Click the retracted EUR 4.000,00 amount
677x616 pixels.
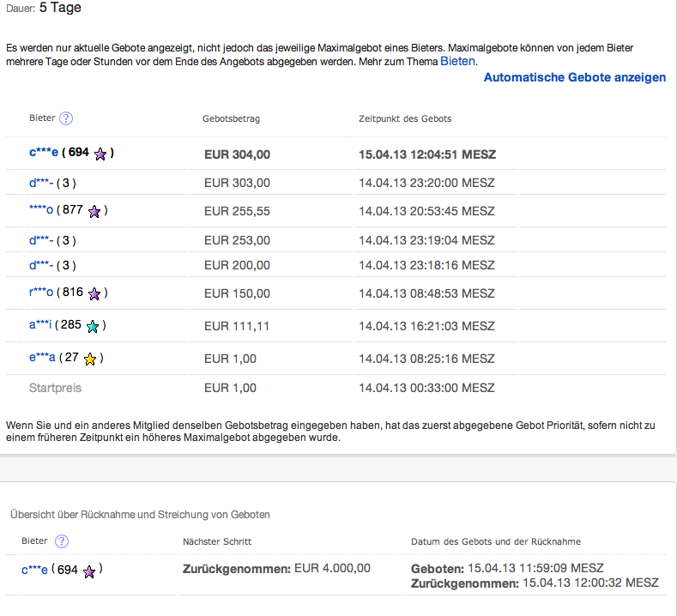click(x=332, y=569)
